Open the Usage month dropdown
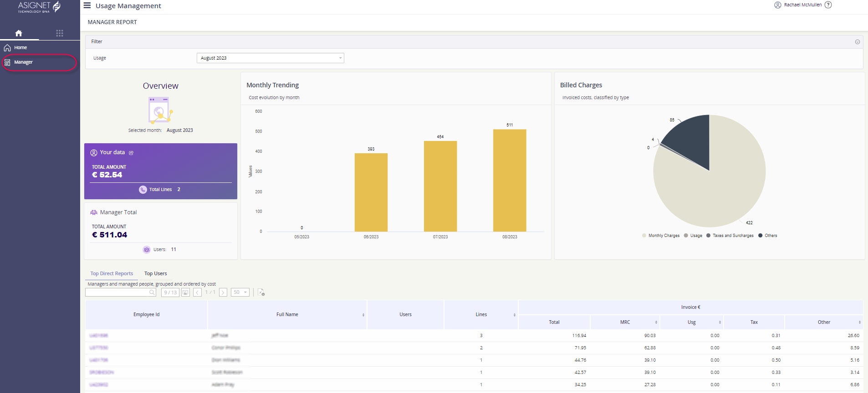 coord(271,58)
